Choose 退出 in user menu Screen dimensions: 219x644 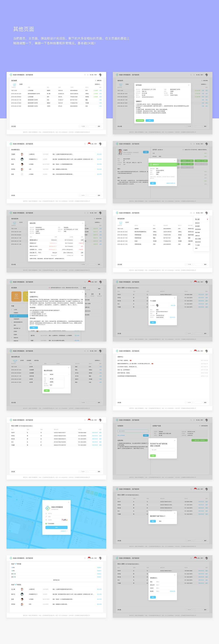[x=196, y=248]
